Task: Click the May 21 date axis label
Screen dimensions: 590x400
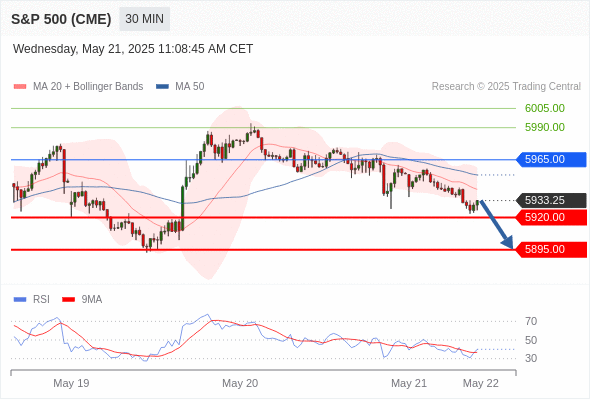Action: pos(409,383)
